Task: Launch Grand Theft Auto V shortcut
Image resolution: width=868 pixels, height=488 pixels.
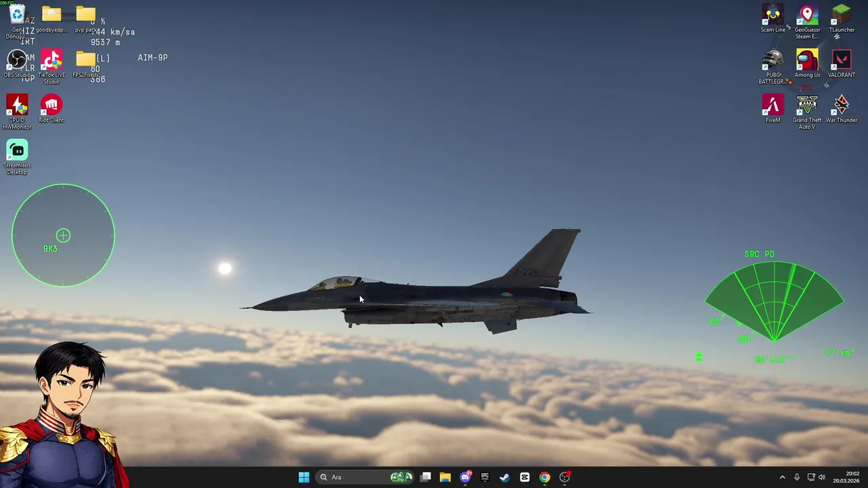Action: (x=807, y=111)
